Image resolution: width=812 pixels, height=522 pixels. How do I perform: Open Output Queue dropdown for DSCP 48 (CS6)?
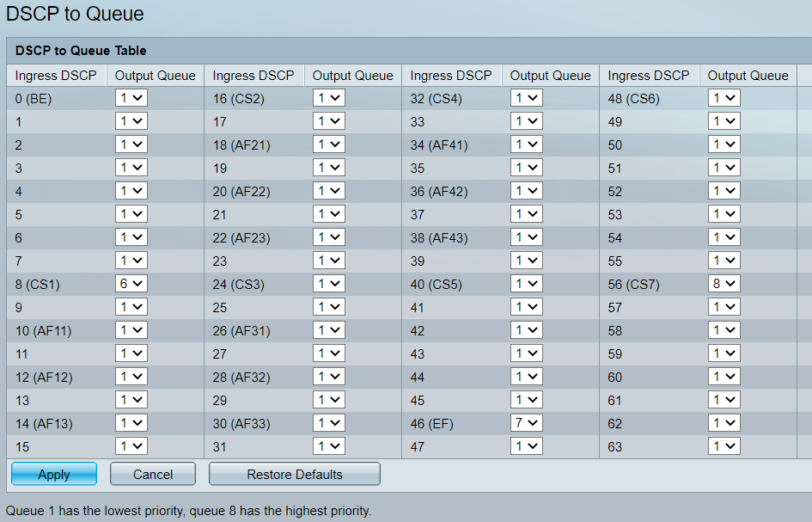tap(724, 98)
